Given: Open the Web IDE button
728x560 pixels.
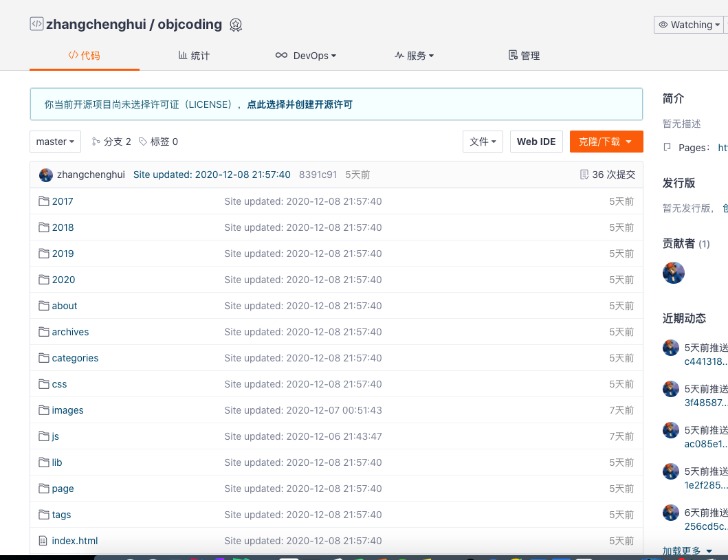Looking at the screenshot, I should tap(536, 142).
